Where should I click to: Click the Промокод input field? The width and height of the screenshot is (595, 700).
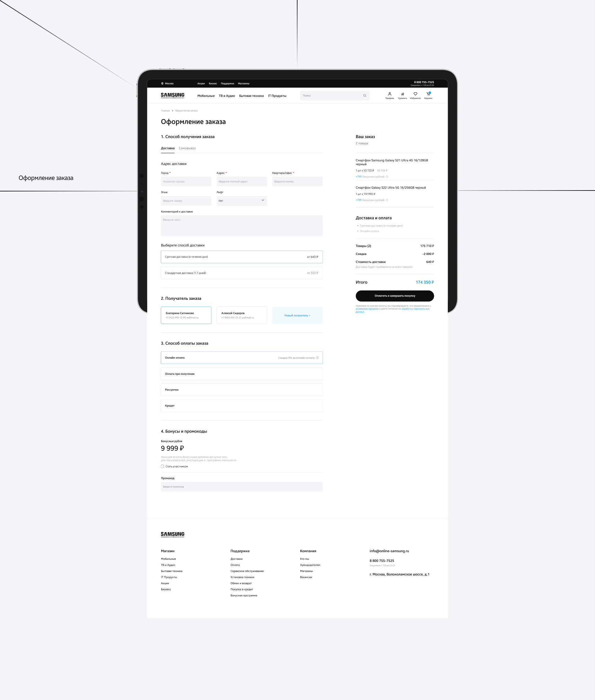tap(241, 487)
